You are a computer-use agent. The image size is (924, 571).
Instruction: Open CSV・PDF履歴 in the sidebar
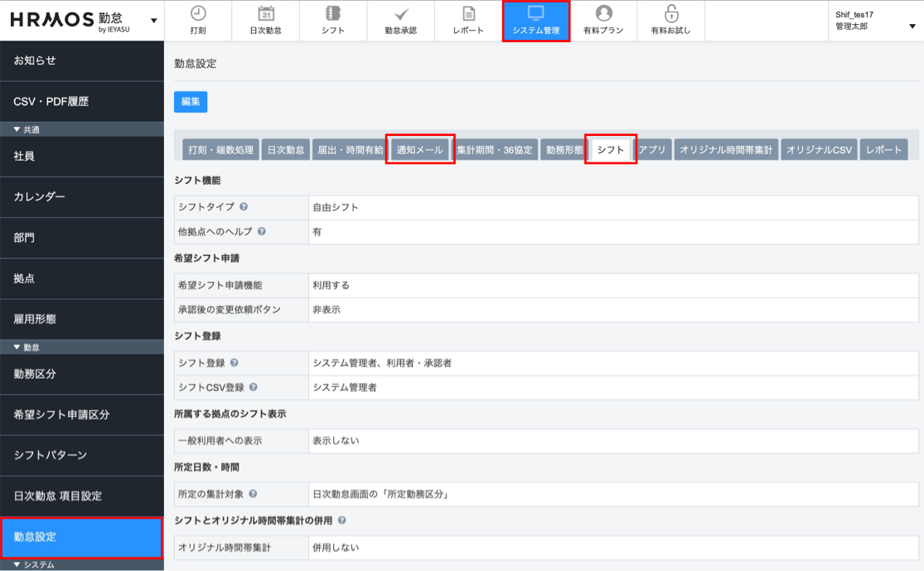(x=51, y=102)
